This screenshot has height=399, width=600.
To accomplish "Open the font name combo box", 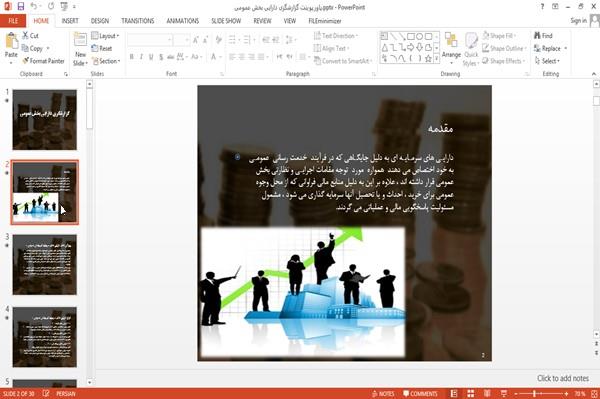I will click(150, 40).
